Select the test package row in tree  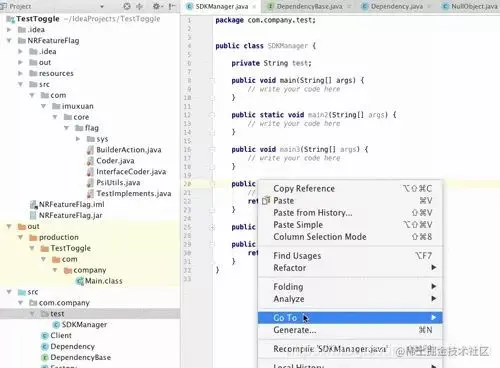90,314
